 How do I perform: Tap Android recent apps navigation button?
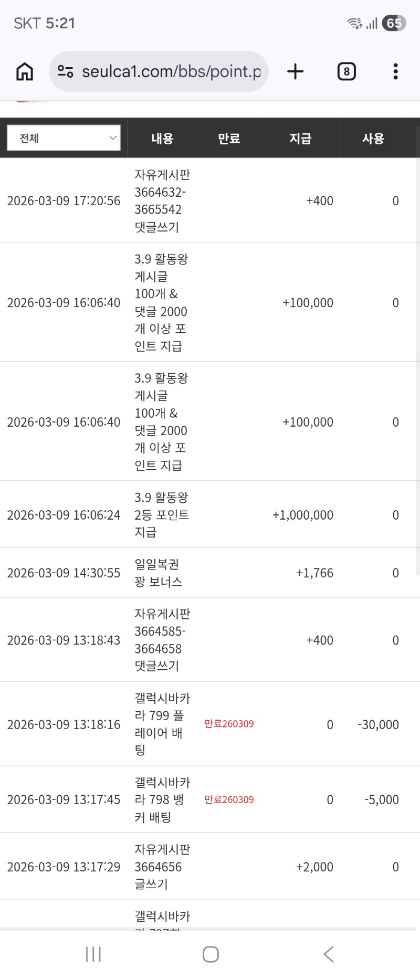(93, 954)
